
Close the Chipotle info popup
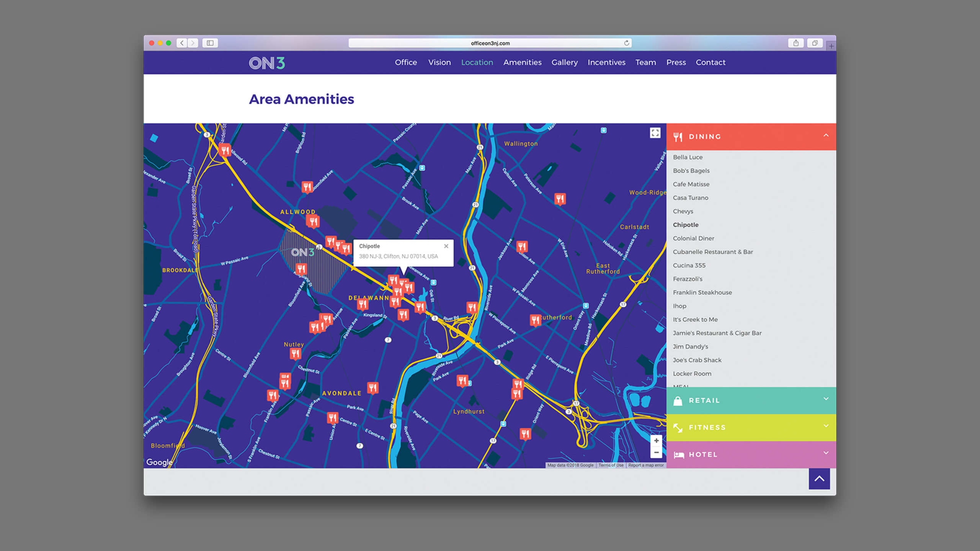click(x=446, y=246)
